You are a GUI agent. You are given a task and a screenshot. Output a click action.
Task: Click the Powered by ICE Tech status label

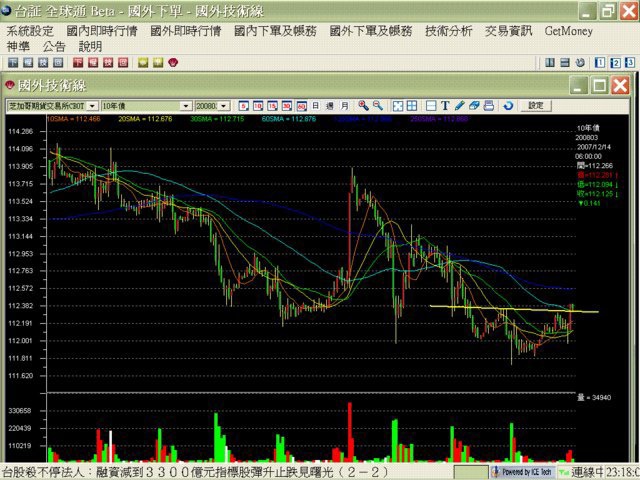[x=523, y=472]
